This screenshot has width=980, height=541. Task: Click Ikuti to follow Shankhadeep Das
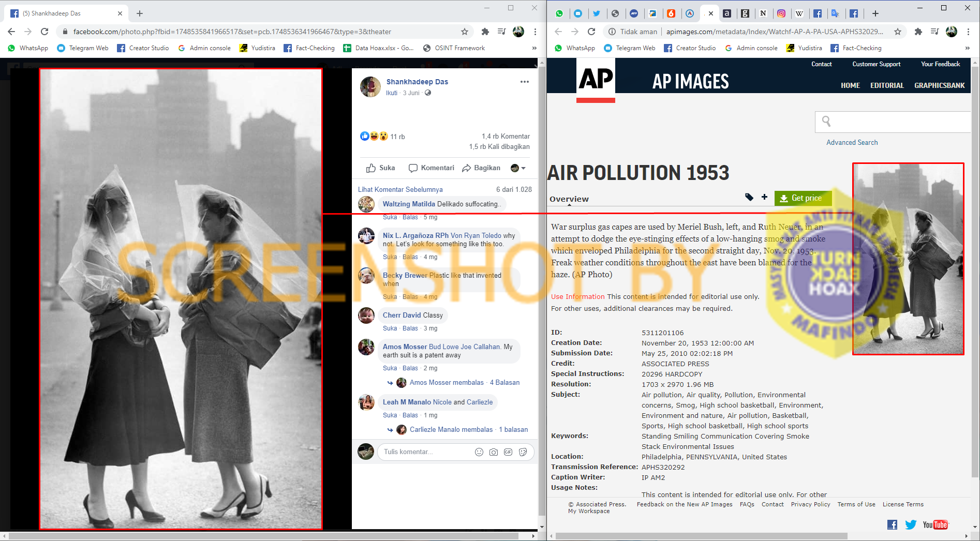pos(392,93)
